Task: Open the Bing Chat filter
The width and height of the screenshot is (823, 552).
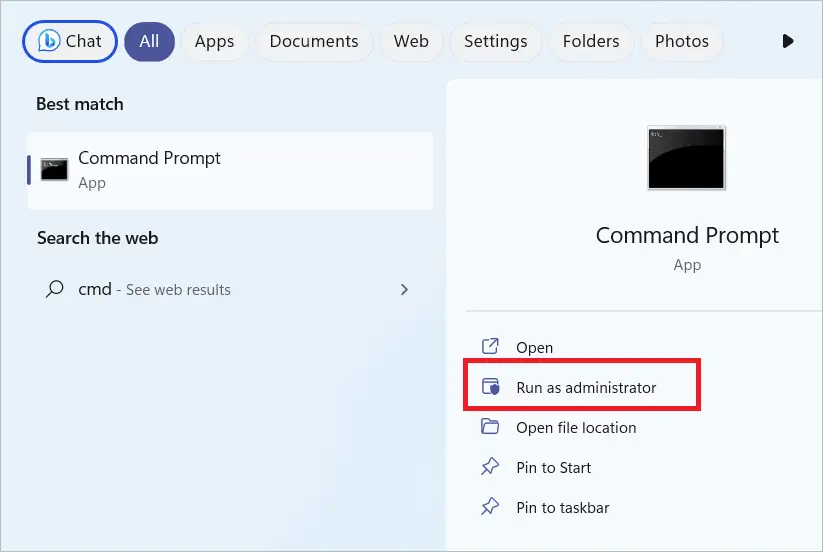Action: click(x=70, y=41)
